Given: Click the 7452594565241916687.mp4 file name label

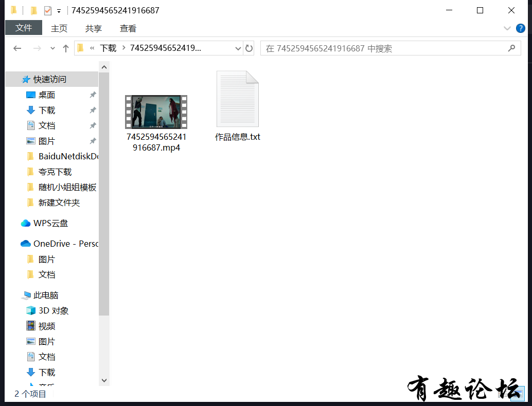Looking at the screenshot, I should [x=156, y=142].
